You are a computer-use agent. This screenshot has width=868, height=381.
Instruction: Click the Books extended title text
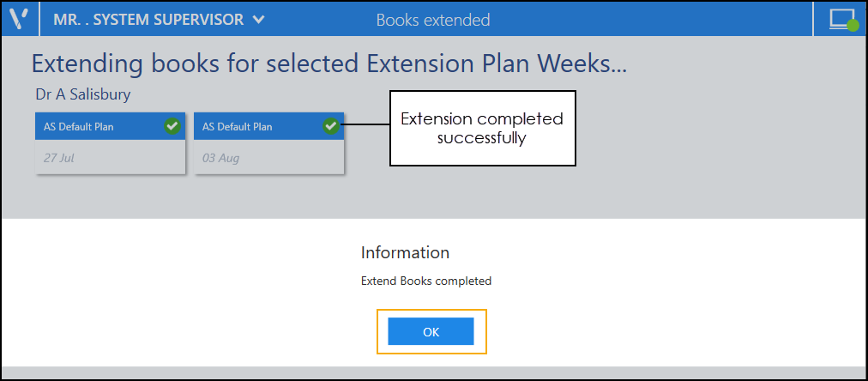pos(433,19)
